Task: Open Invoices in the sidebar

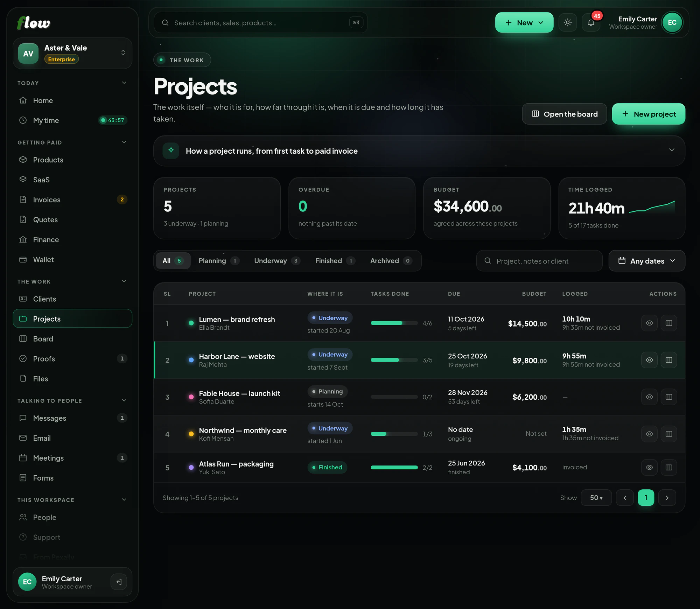Action: click(72, 200)
